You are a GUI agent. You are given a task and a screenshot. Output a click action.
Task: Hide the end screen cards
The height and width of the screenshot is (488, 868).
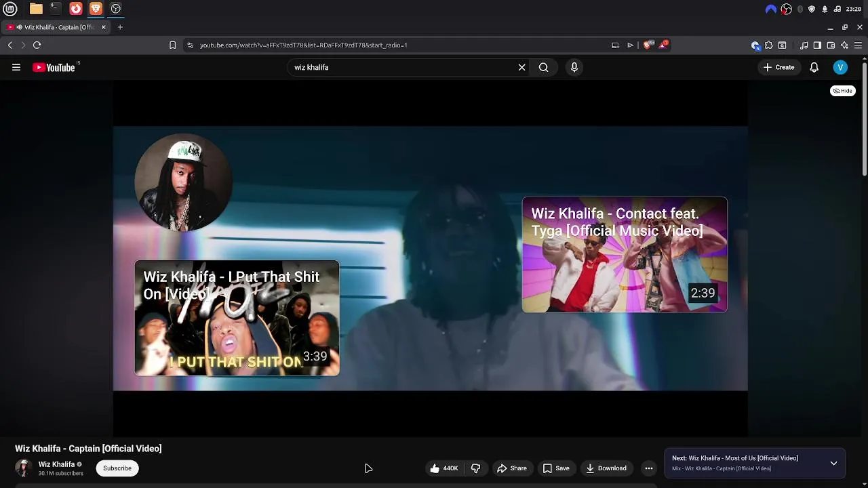coord(843,91)
